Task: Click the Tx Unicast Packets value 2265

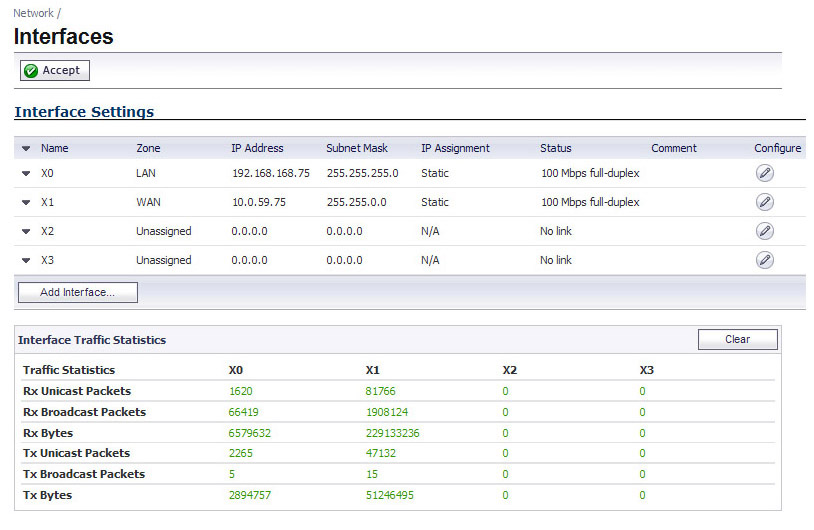Action: pyautogui.click(x=241, y=453)
